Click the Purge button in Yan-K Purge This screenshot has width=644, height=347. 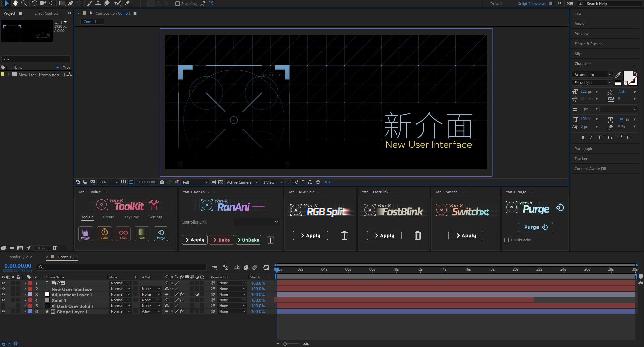tap(535, 227)
